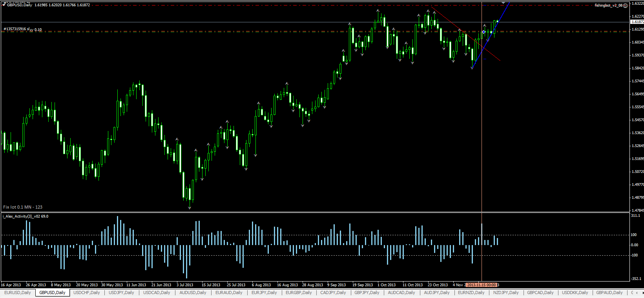Open the USDDKK,Daily chart tab
The width and height of the screenshot is (644, 298).
coord(575,293)
